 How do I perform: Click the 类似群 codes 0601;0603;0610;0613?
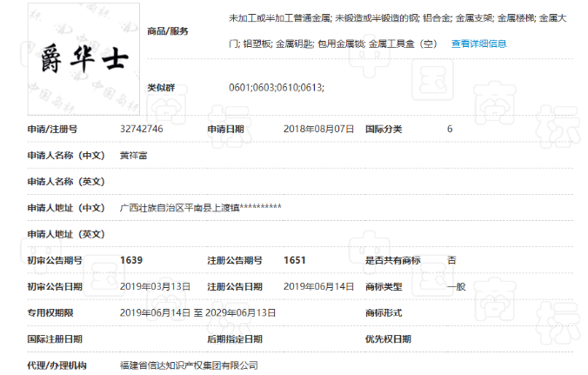(277, 88)
